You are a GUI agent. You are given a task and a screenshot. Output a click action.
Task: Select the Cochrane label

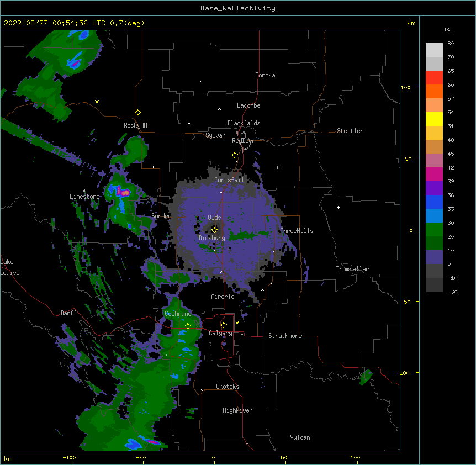pos(178,314)
